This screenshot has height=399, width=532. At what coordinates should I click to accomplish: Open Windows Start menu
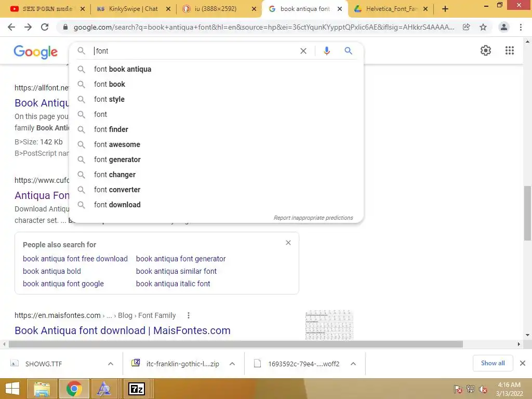pyautogui.click(x=12, y=389)
